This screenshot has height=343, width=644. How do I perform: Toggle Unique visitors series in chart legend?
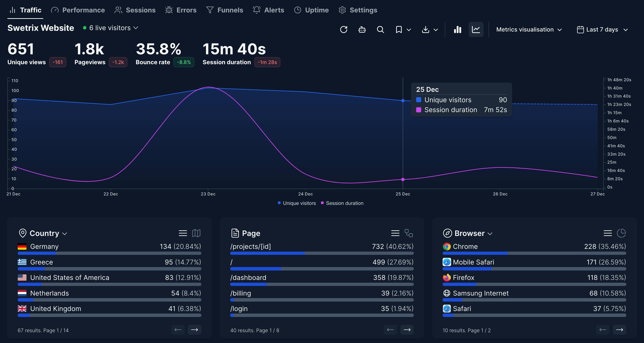297,203
